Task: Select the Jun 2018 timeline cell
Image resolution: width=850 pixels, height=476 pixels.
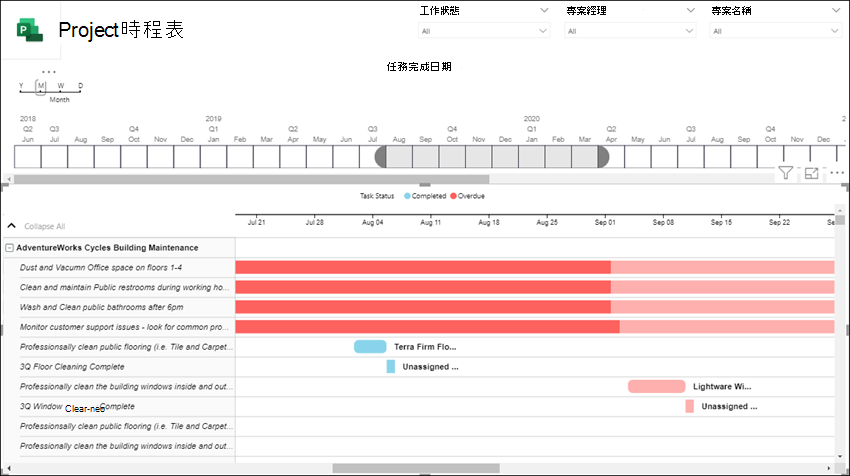Action: click(x=28, y=157)
